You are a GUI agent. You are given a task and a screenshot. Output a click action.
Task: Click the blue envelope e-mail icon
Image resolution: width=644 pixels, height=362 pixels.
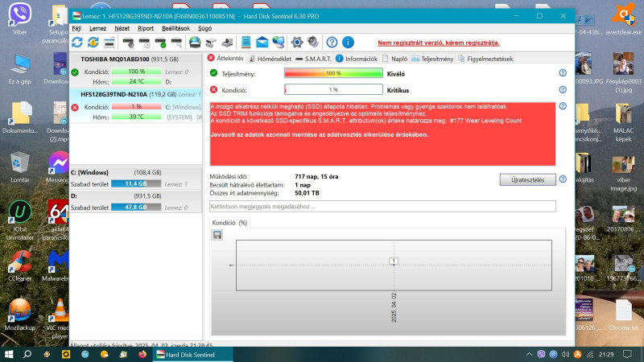tap(262, 43)
